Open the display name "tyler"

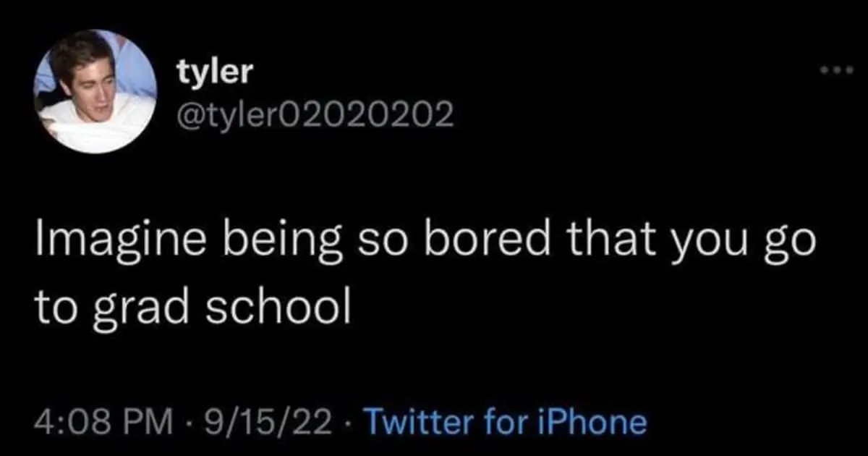[214, 72]
